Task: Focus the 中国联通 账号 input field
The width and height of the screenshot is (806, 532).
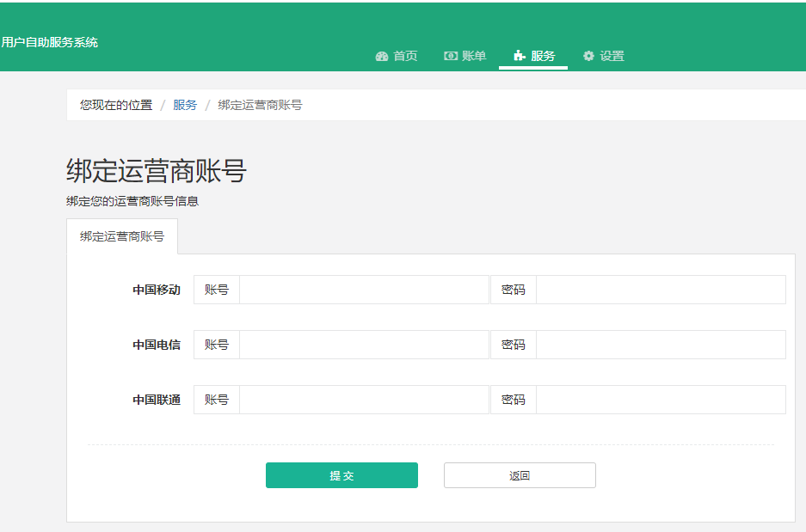Action: (364, 400)
